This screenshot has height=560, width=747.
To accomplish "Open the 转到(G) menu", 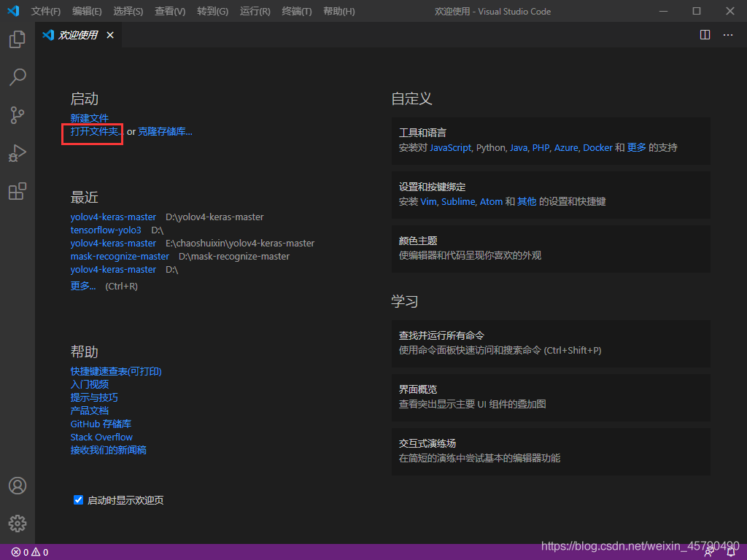I will click(x=212, y=12).
